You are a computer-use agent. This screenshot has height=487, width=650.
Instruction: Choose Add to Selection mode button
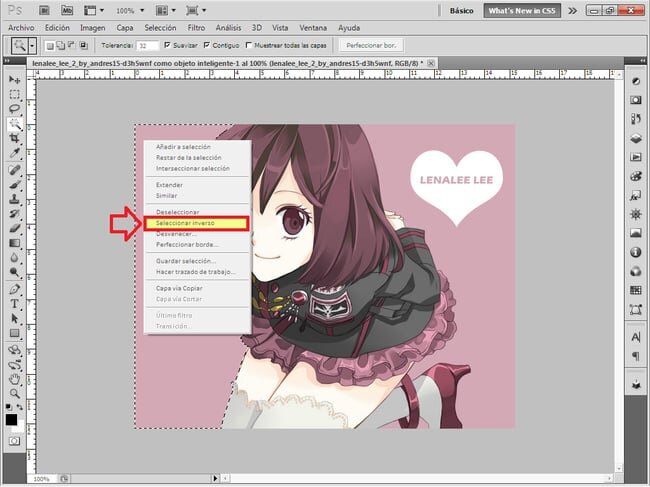[x=61, y=46]
